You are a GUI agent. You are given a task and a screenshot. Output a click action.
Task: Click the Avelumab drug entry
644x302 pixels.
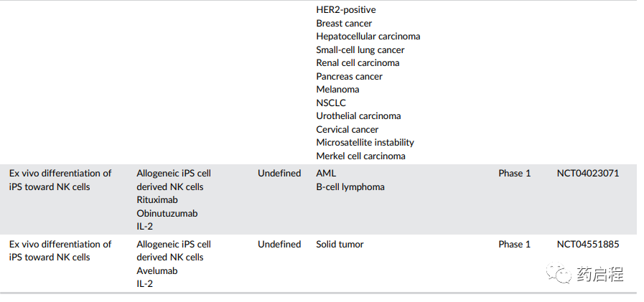click(157, 271)
